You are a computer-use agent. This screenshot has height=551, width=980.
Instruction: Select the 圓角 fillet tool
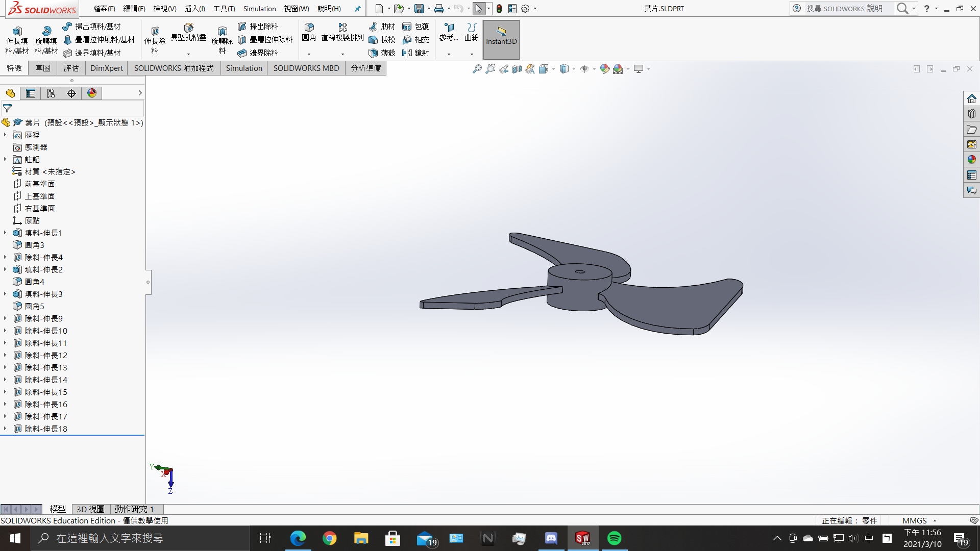click(x=309, y=32)
